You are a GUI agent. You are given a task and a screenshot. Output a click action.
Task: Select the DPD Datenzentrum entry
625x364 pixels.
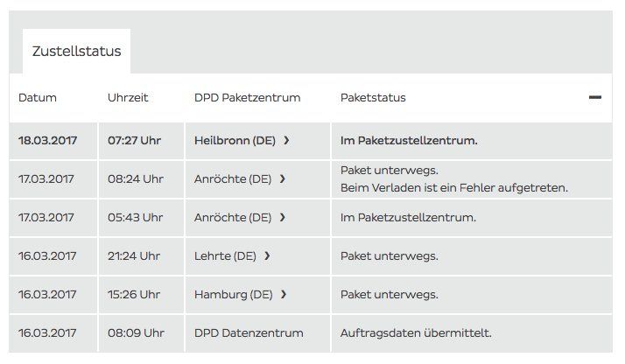[249, 332]
